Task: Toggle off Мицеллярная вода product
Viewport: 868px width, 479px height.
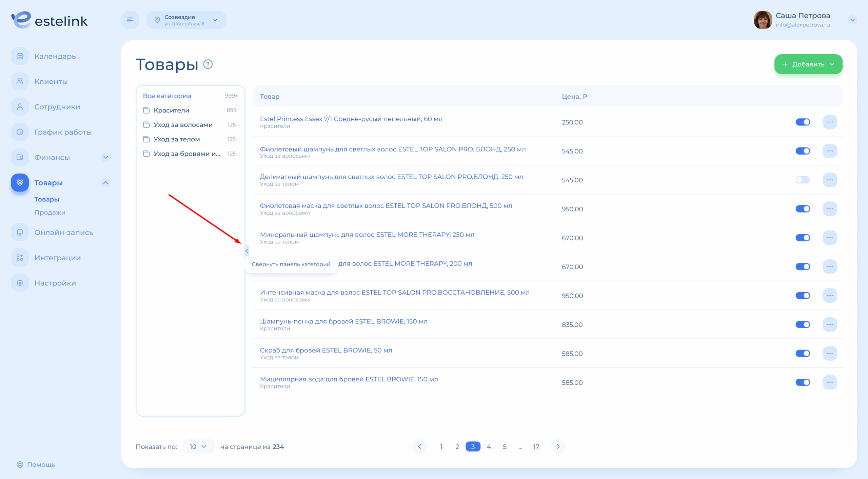Action: point(803,382)
